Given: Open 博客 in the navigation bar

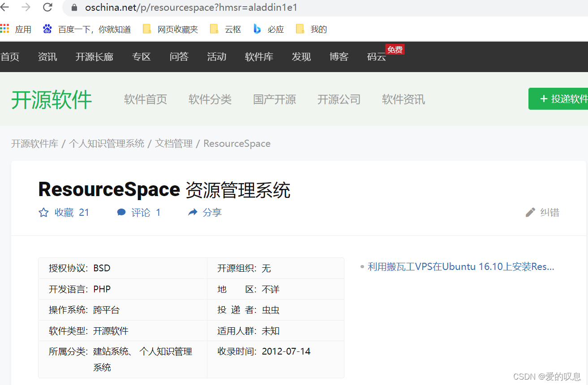Looking at the screenshot, I should point(339,57).
